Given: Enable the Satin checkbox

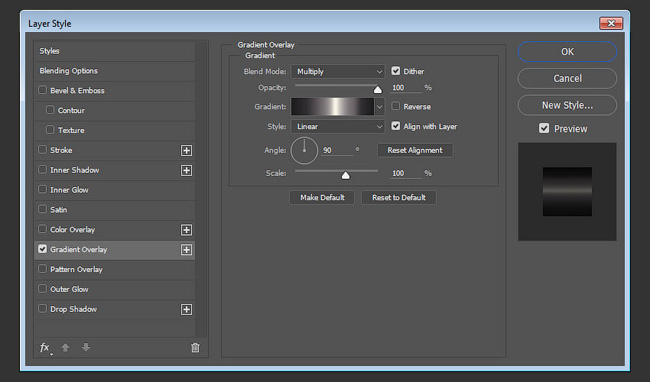Looking at the screenshot, I should click(x=42, y=209).
